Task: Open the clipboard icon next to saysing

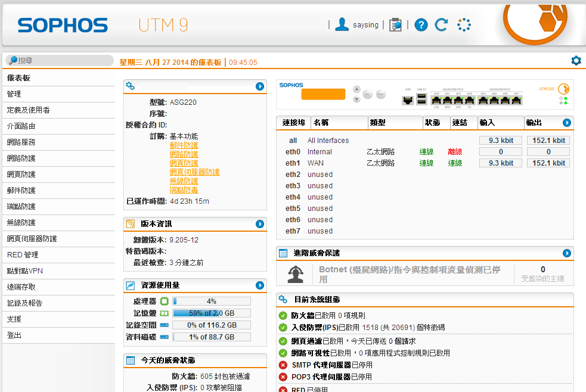Action: (x=395, y=24)
